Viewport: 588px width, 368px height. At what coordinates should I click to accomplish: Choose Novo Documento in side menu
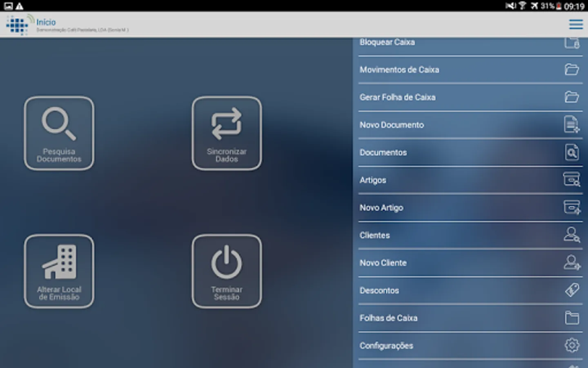470,125
